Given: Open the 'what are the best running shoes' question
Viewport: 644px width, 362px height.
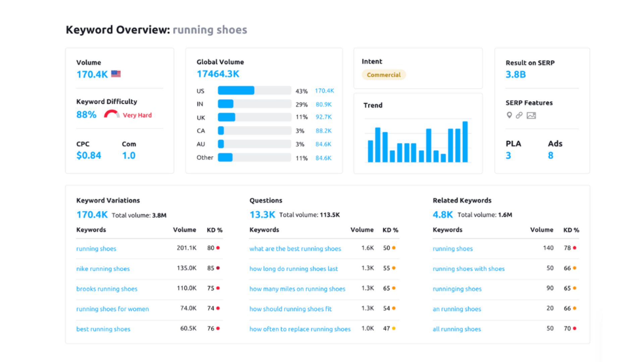Looking at the screenshot, I should [295, 249].
